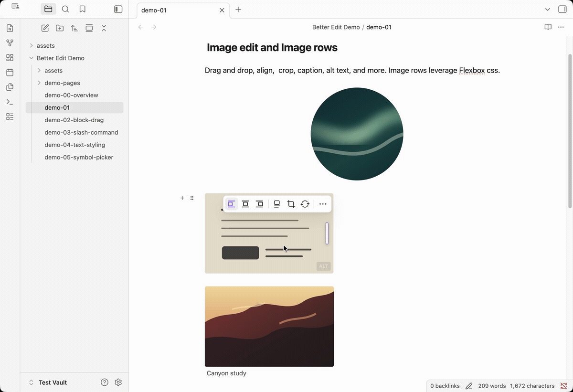Click the insert template ribbon icon
Viewport: 573px width, 392px height.
coord(10,87)
